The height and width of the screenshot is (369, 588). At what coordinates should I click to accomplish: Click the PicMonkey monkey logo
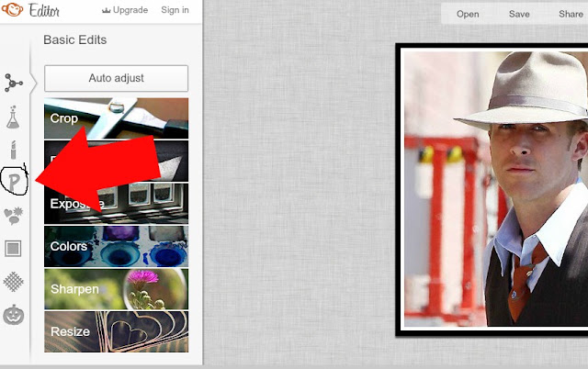(12, 10)
